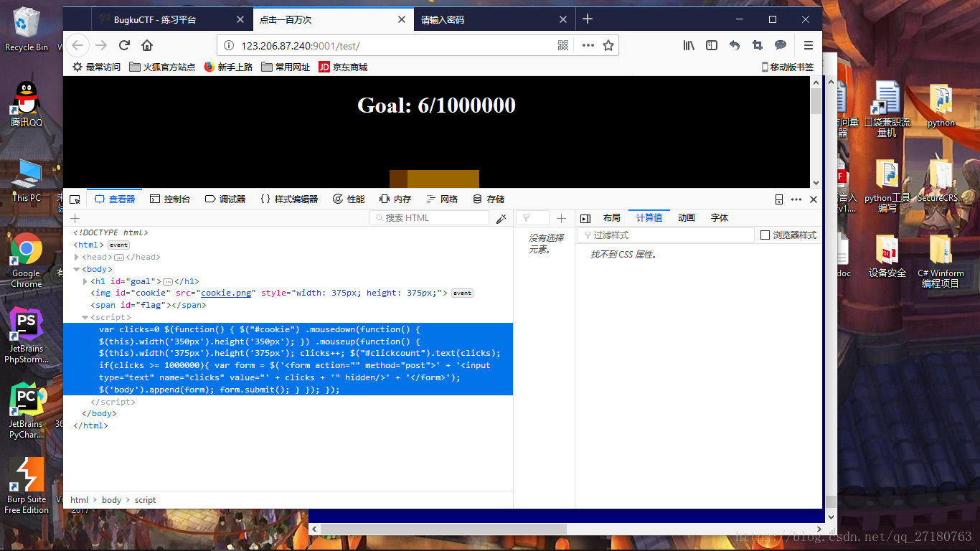Reload the current page
The width and height of the screenshot is (980, 551).
[x=124, y=45]
